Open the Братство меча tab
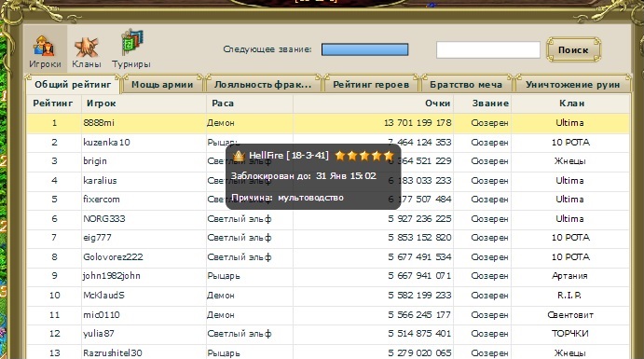Viewport: 644px width, 359px height. [x=466, y=85]
